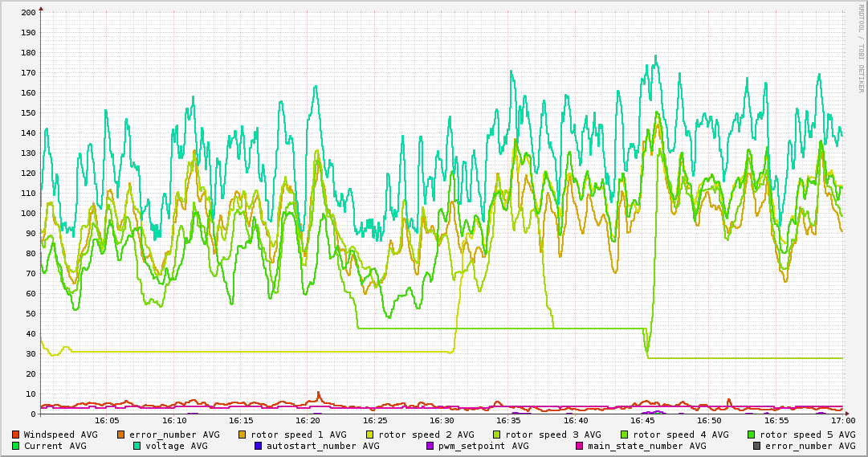Select the 16:25 time axis label
The width and height of the screenshot is (868, 457).
(375, 421)
